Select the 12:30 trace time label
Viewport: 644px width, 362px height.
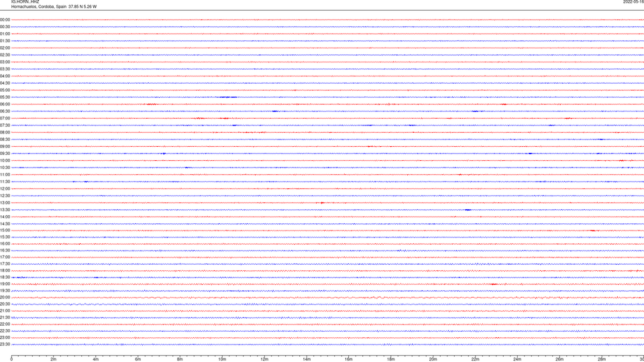click(5, 196)
